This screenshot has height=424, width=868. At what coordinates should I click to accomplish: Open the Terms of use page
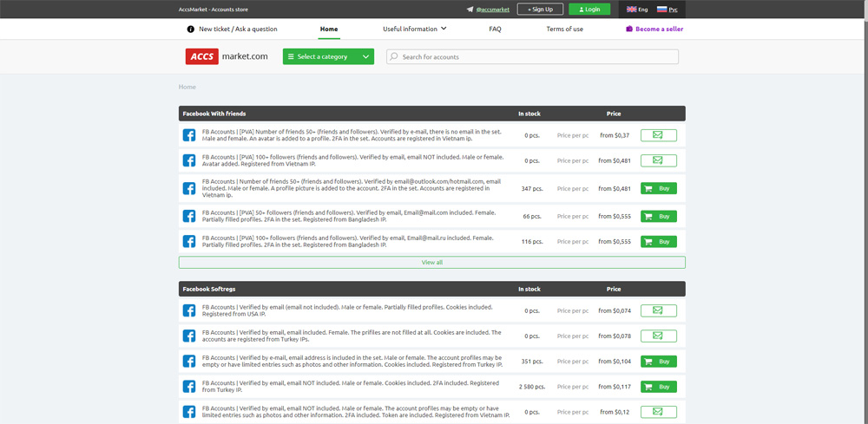[564, 29]
